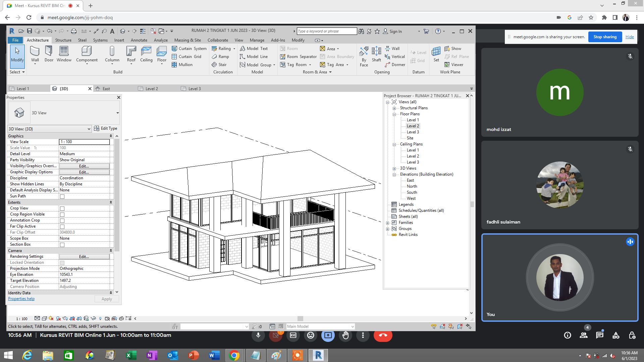Open the Structure ribbon tab
The width and height of the screenshot is (644, 362).
[x=63, y=40]
